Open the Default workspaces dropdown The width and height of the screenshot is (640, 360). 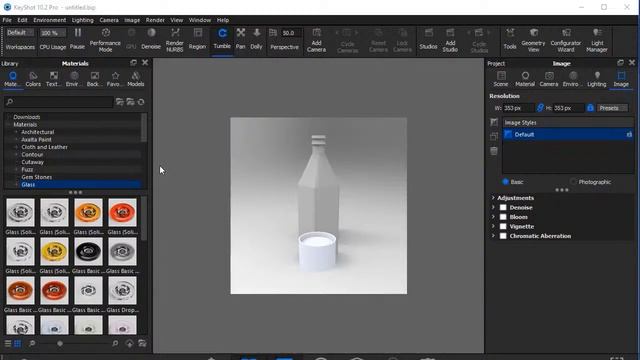point(20,33)
